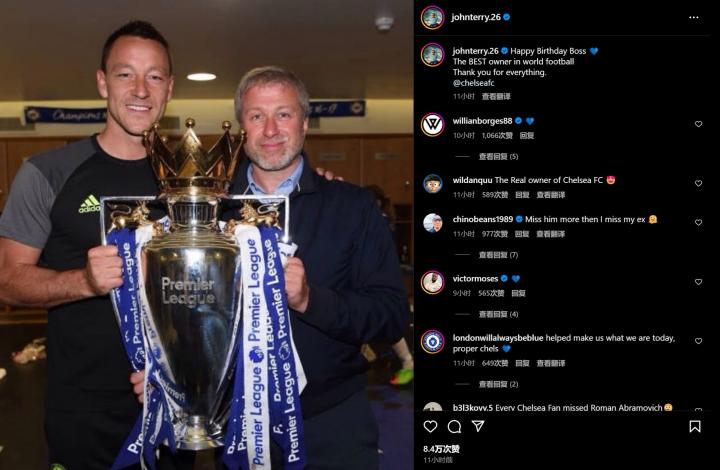Open the Premier League trophy photo

tap(207, 235)
